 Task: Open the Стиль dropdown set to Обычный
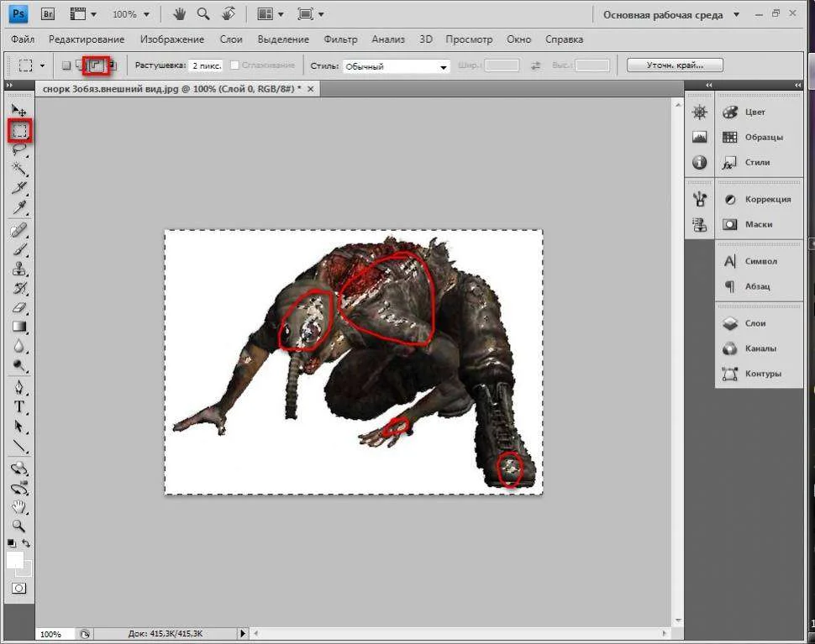tap(397, 65)
